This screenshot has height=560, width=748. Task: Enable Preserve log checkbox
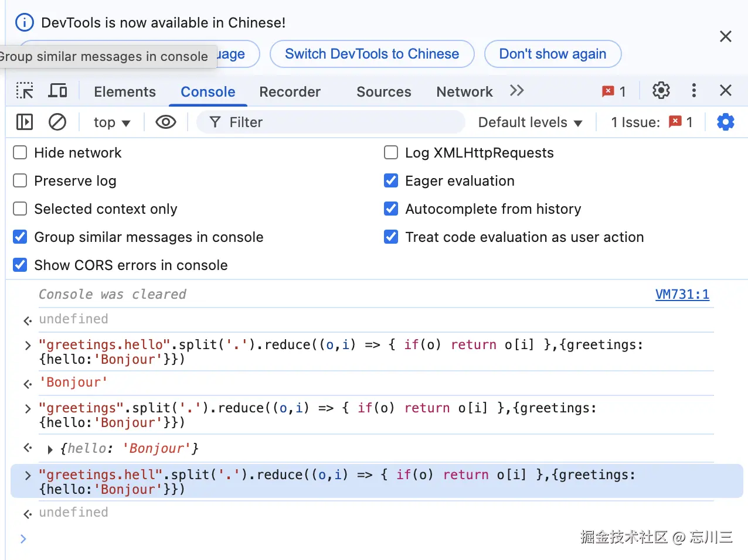[20, 181]
